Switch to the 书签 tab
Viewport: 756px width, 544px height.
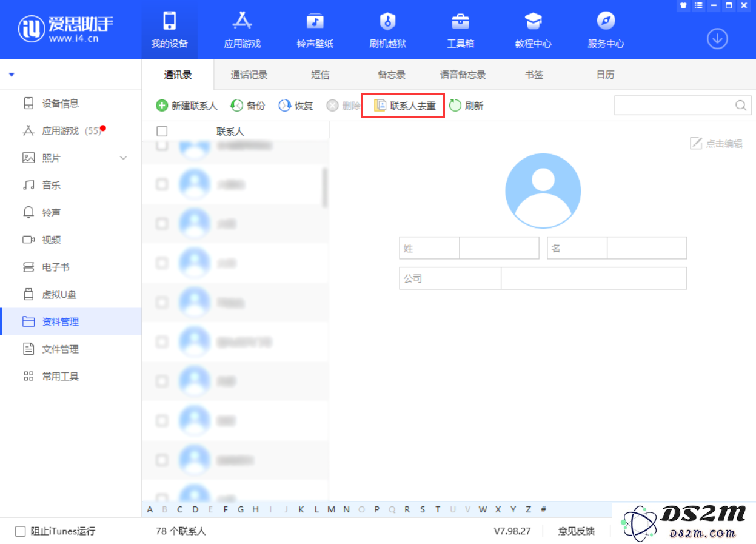pyautogui.click(x=534, y=75)
